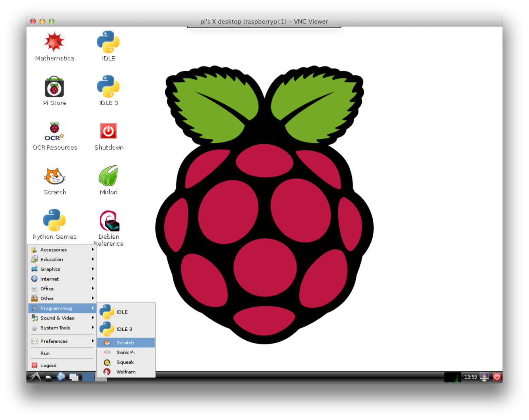This screenshot has height=420, width=529.
Task: Expand the Accessories submenu
Action: point(62,249)
